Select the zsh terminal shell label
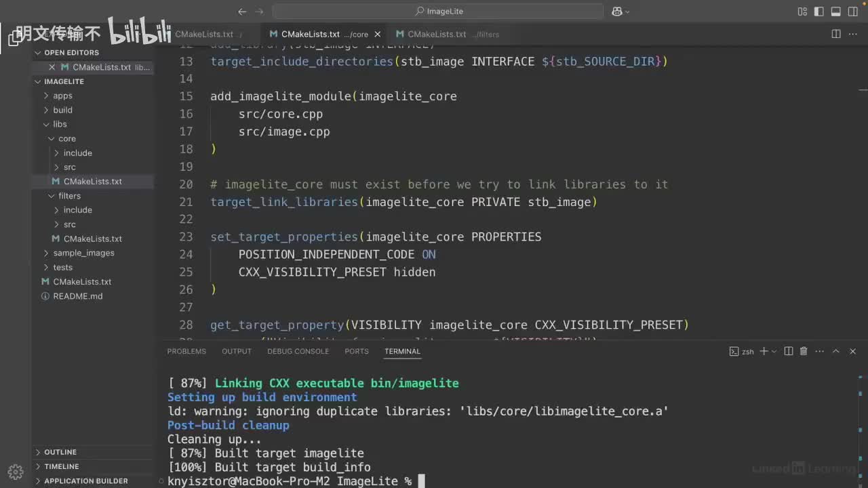Screen dimensions: 868x488 point(742,351)
